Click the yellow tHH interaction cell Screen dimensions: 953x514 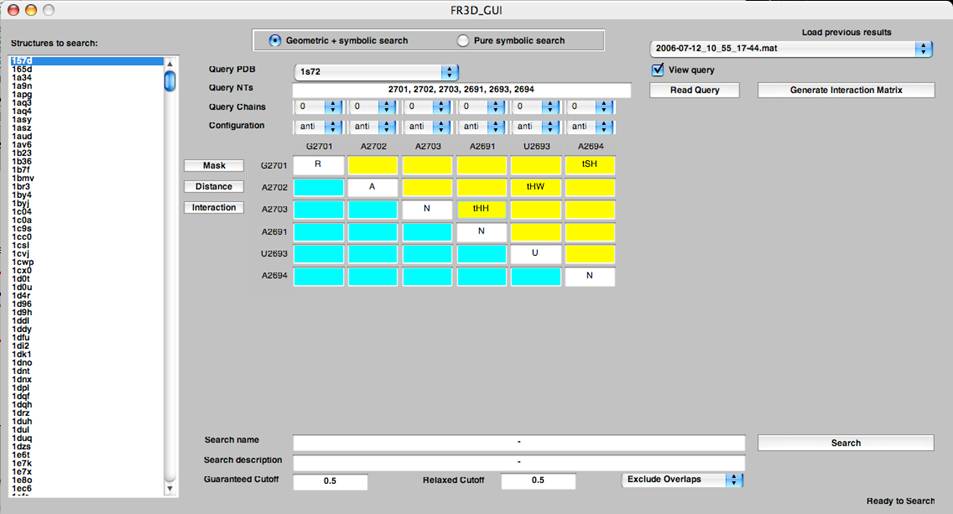pos(481,209)
